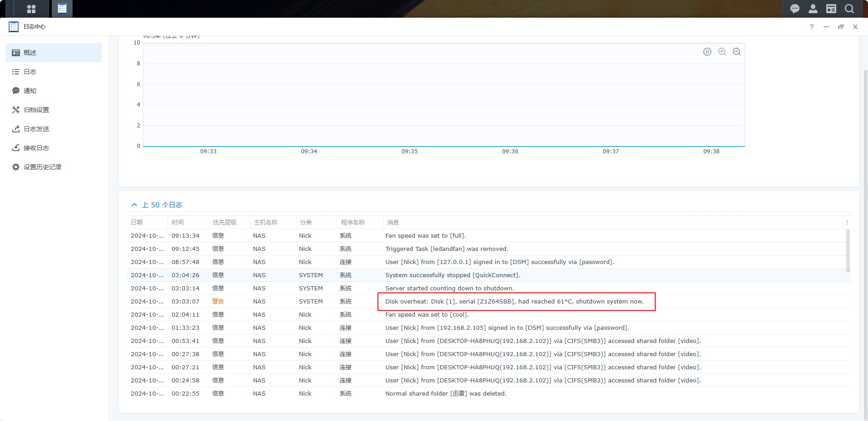The image size is (868, 421).
Task: Select 'Server started counting down to shutdown' log
Action: tap(489, 289)
